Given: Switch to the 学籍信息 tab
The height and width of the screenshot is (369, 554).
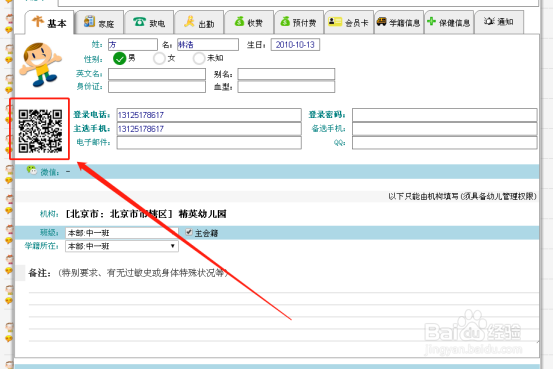Looking at the screenshot, I should (x=399, y=23).
